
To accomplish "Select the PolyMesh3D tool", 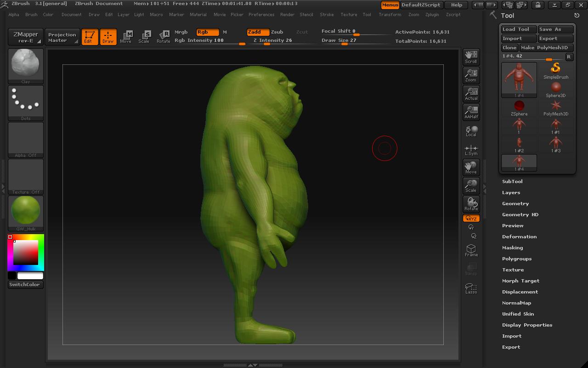I will click(556, 108).
